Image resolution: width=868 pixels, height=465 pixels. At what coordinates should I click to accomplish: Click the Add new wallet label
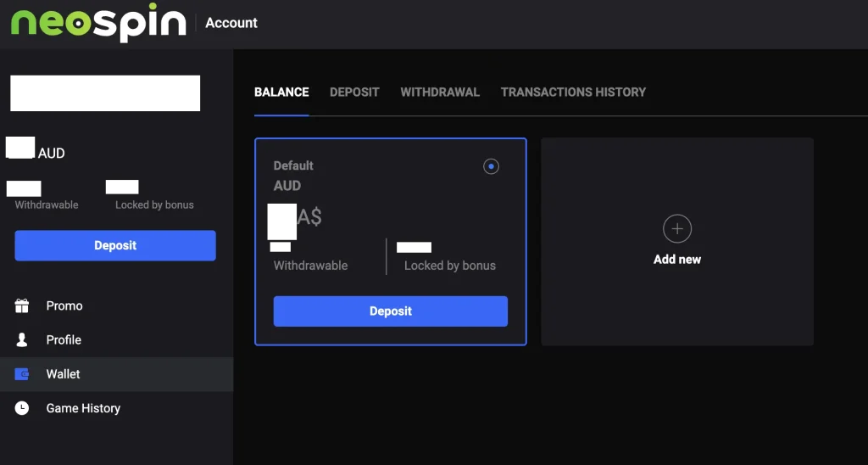click(x=677, y=260)
